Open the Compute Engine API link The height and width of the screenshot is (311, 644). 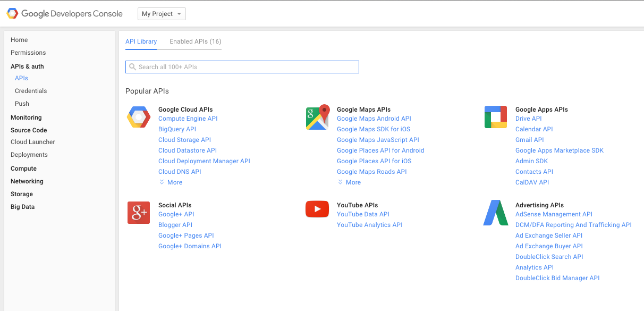click(188, 119)
